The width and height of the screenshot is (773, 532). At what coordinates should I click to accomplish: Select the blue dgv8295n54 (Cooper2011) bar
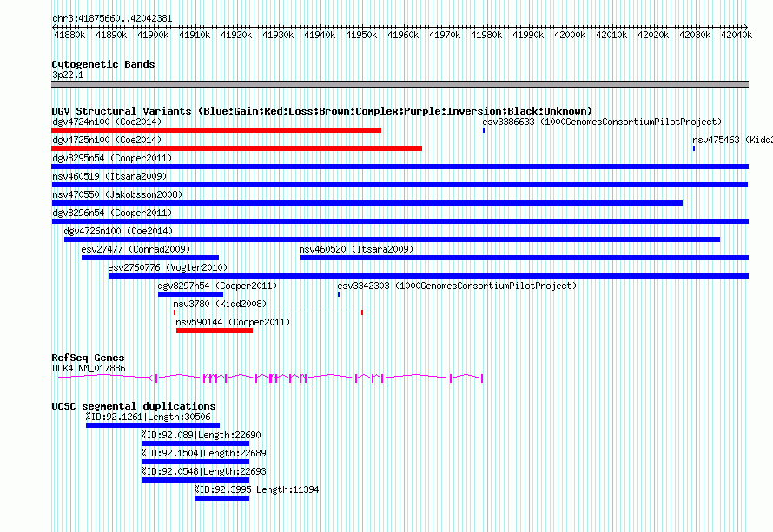click(400, 167)
